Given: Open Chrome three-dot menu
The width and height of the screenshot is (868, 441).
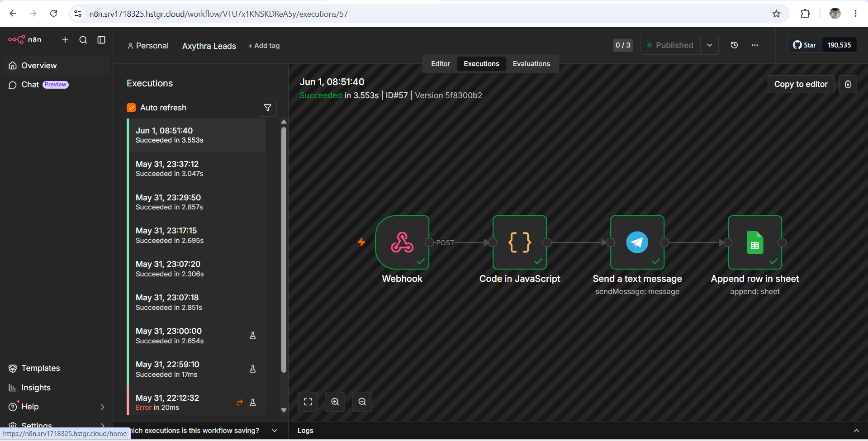Looking at the screenshot, I should pyautogui.click(x=855, y=14).
